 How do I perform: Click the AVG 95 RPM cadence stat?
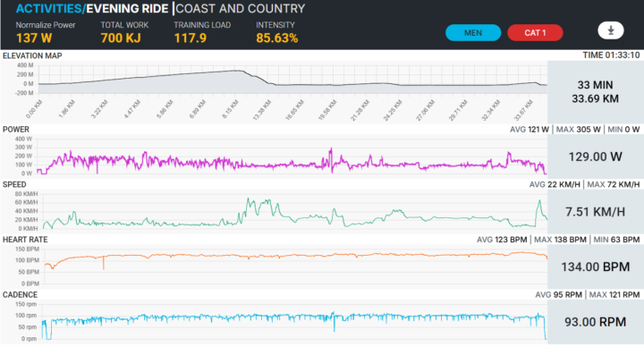pyautogui.click(x=558, y=295)
